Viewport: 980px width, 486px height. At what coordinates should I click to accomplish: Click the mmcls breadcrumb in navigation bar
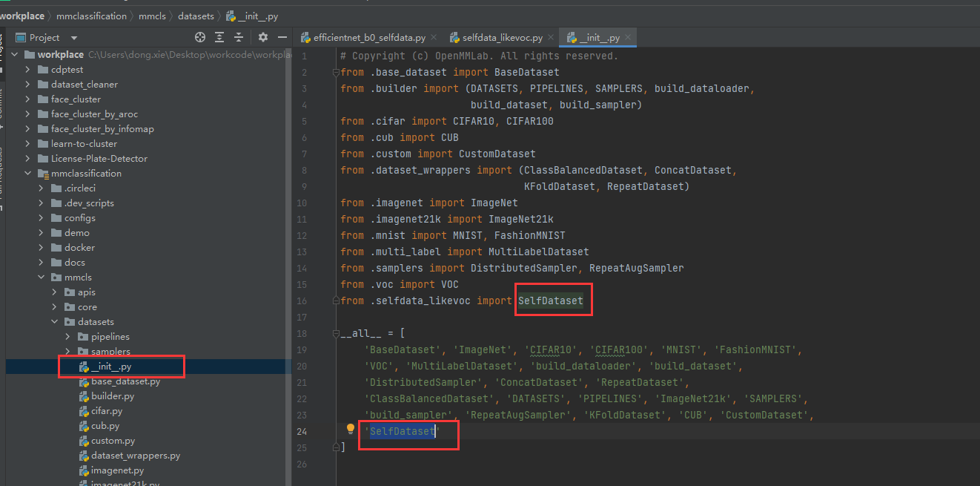pos(152,16)
